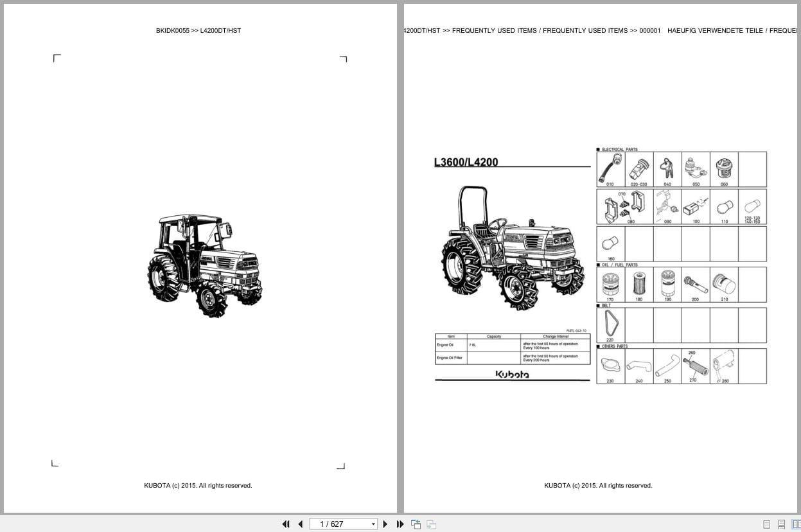Select part 200 bolt illustration
This screenshot has height=532, width=801.
click(696, 285)
